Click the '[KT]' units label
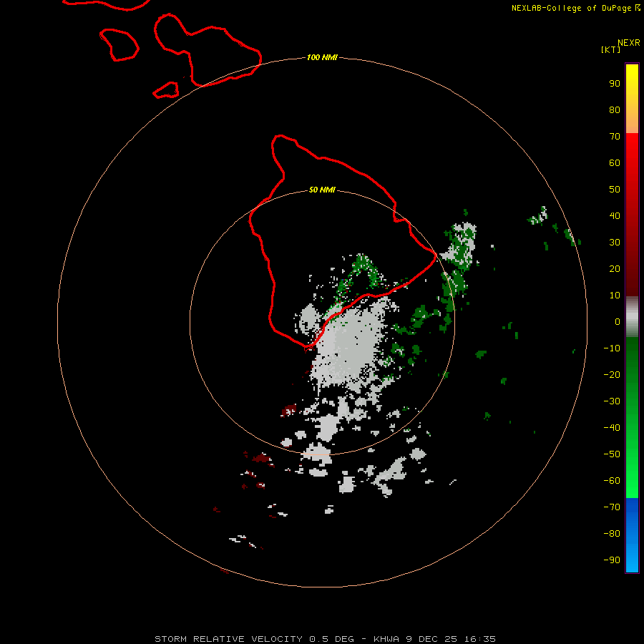The width and height of the screenshot is (644, 644). [x=610, y=49]
